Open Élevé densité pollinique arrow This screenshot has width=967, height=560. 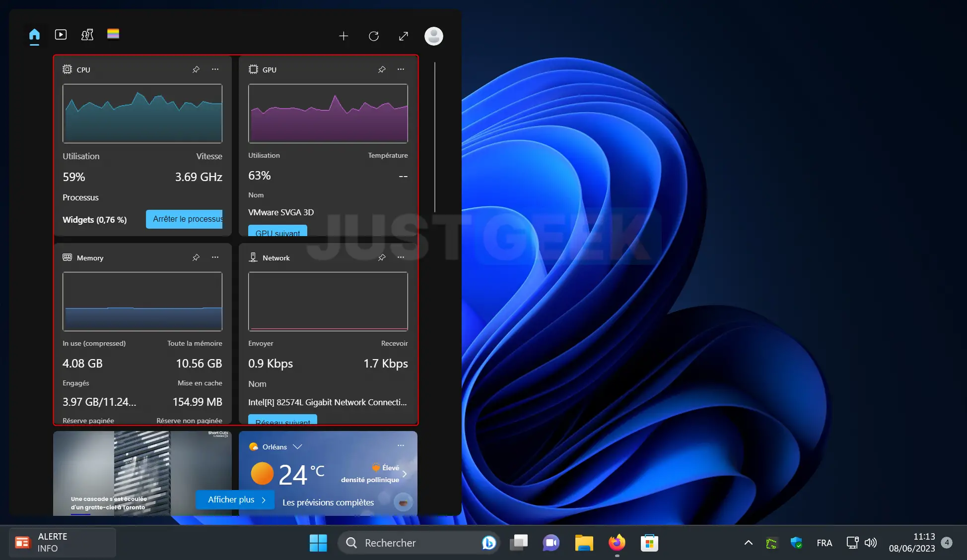click(x=405, y=474)
